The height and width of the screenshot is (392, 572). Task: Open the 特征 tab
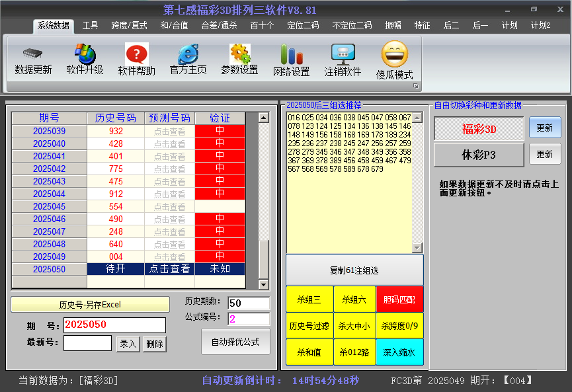(423, 26)
